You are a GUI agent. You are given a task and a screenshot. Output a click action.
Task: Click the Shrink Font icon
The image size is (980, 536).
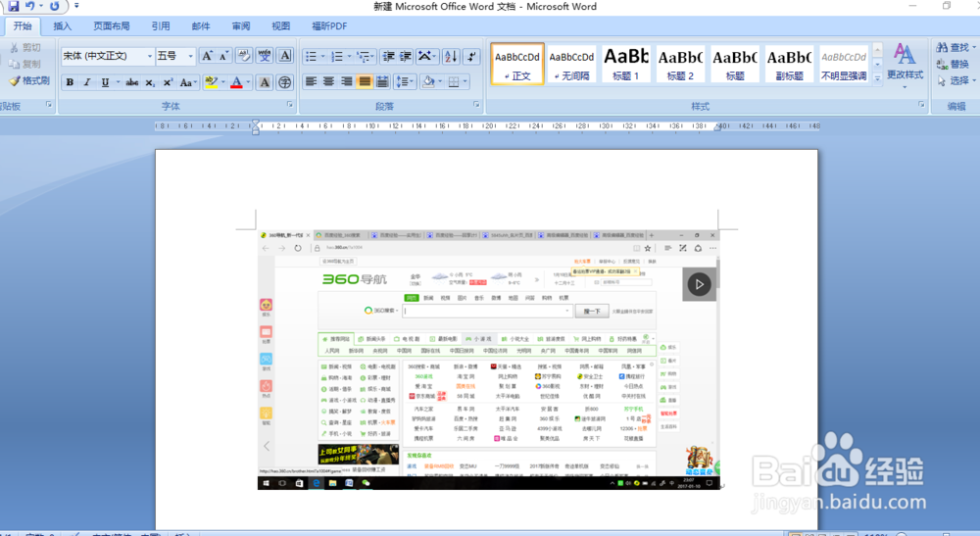tap(223, 56)
